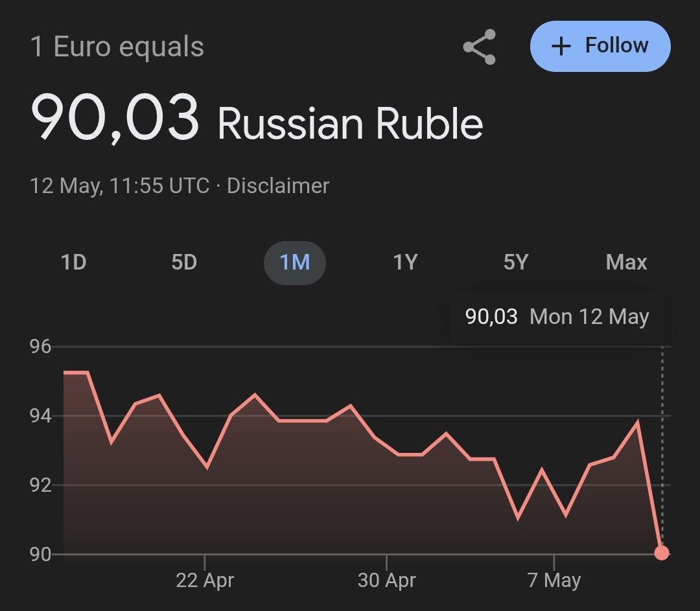
Task: Switch to the 1D time range
Action: point(73,262)
